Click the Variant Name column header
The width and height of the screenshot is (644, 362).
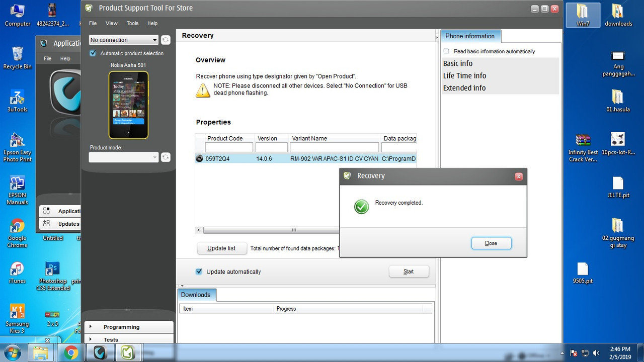335,138
